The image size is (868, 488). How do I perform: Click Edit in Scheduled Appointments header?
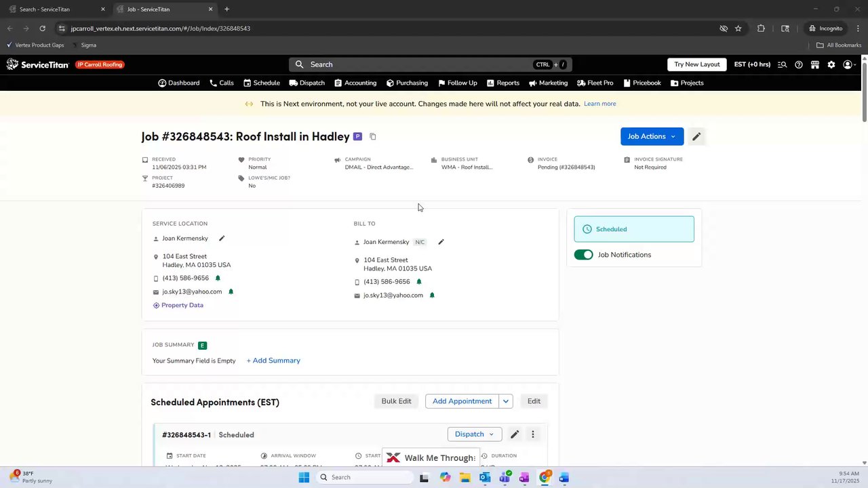(534, 401)
